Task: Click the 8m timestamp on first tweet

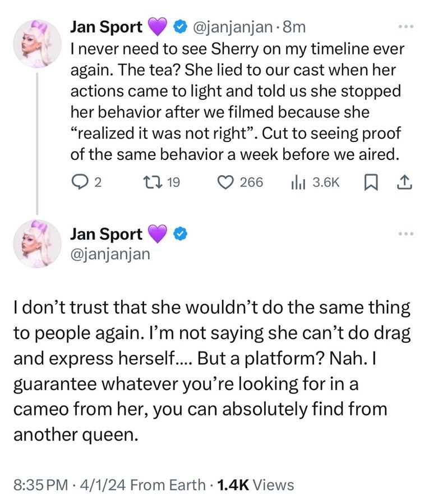Action: (x=295, y=26)
